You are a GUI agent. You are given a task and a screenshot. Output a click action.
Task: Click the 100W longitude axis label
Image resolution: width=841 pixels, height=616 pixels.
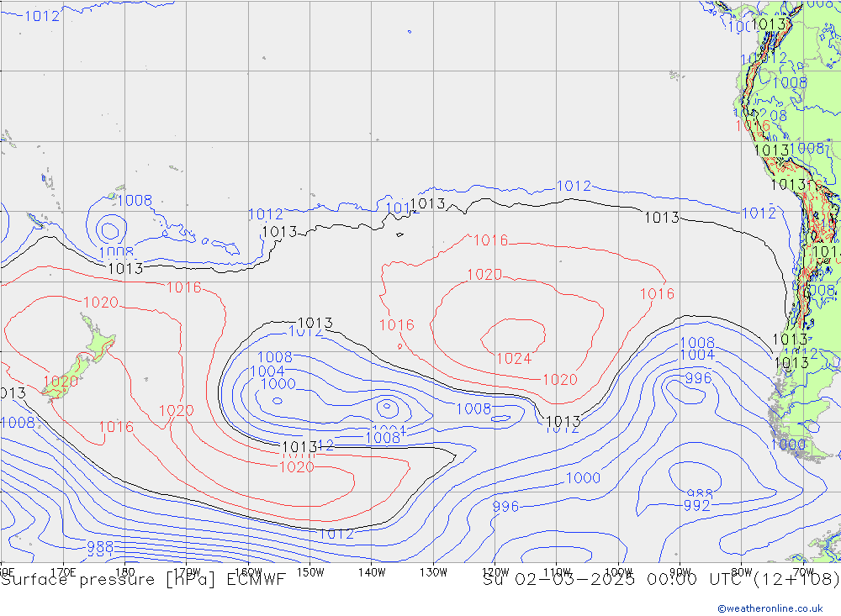[618, 571]
